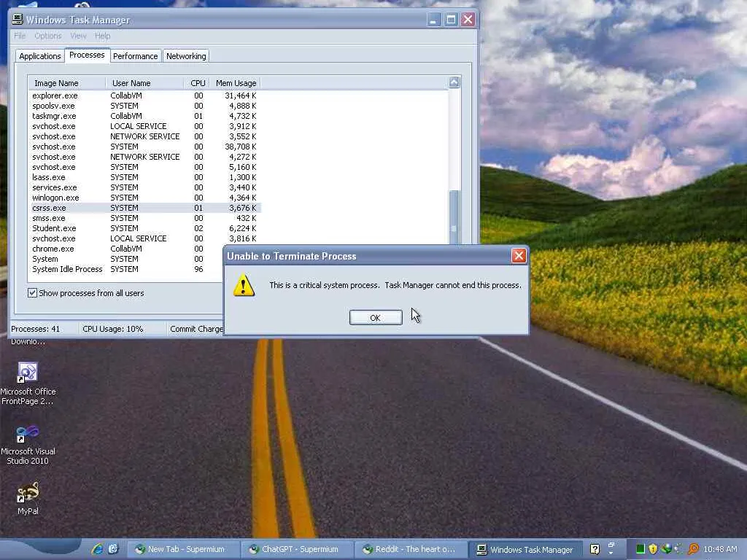Open the View menu in Task Manager

tap(78, 36)
